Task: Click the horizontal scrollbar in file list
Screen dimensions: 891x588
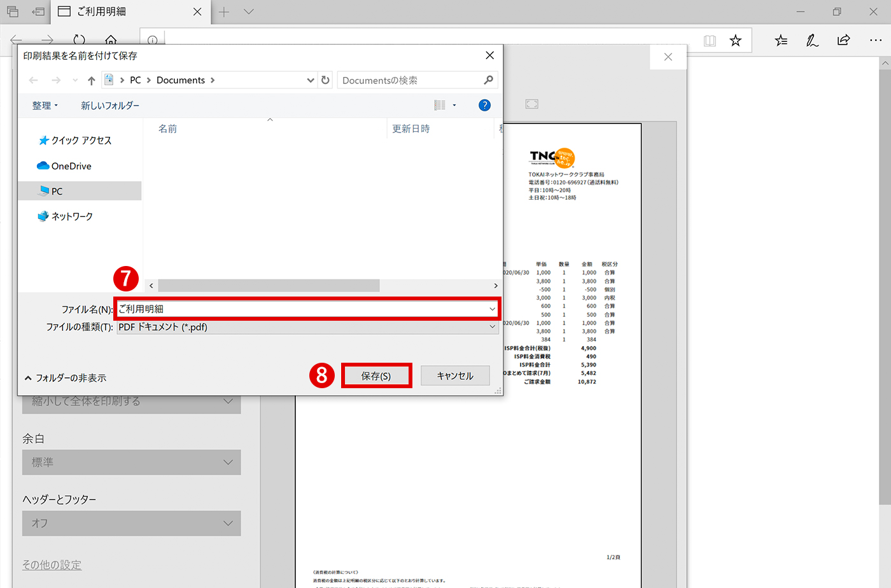Action: coord(269,286)
